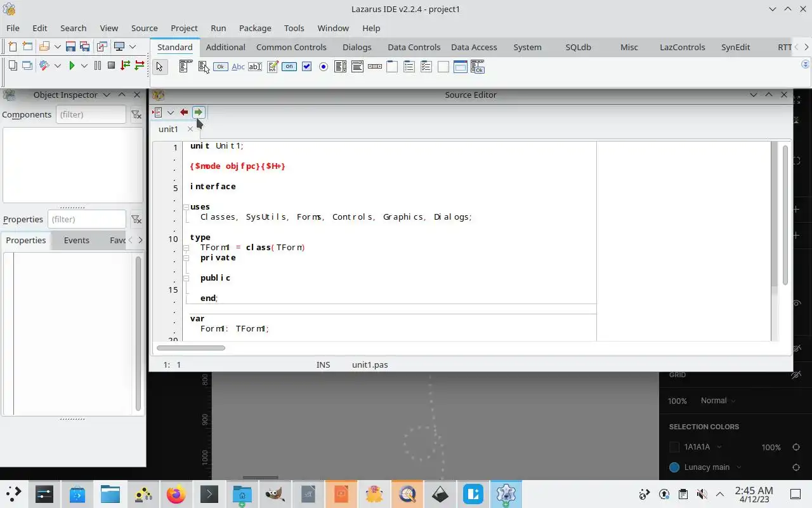Collapse the TForm1 class fold marker
The width and height of the screenshot is (812, 508).
click(x=186, y=248)
